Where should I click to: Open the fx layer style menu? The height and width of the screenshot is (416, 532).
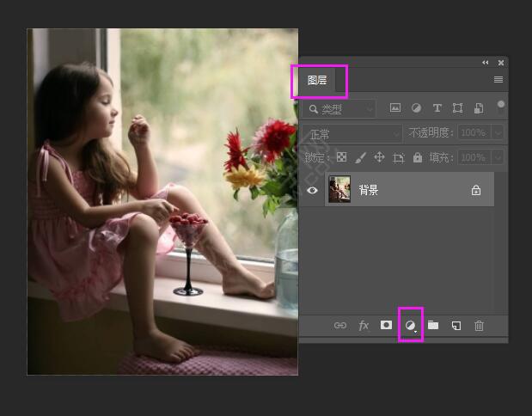(364, 326)
